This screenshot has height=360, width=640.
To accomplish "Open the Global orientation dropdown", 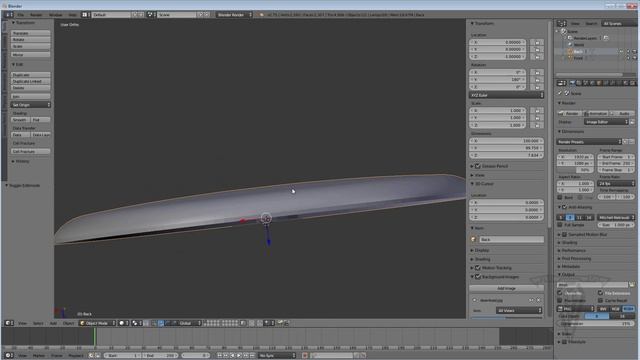I will (x=189, y=323).
